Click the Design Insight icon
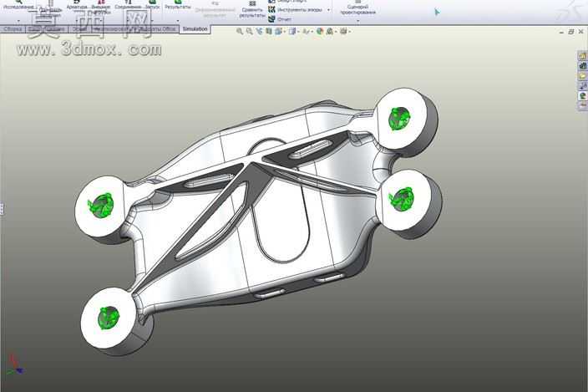Screen dimensions: 588x392 coord(272,1)
